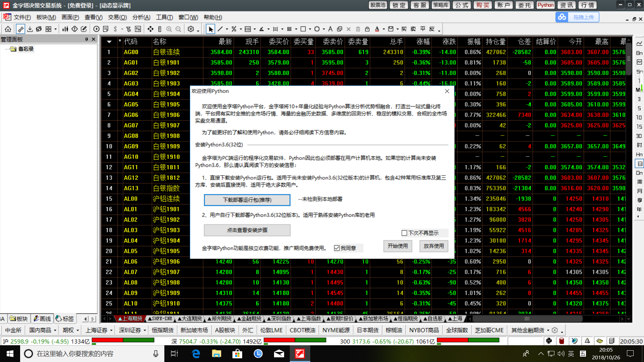Switch to the 大连期货 tab
The width and height of the screenshot is (644, 362).
coord(190,318)
